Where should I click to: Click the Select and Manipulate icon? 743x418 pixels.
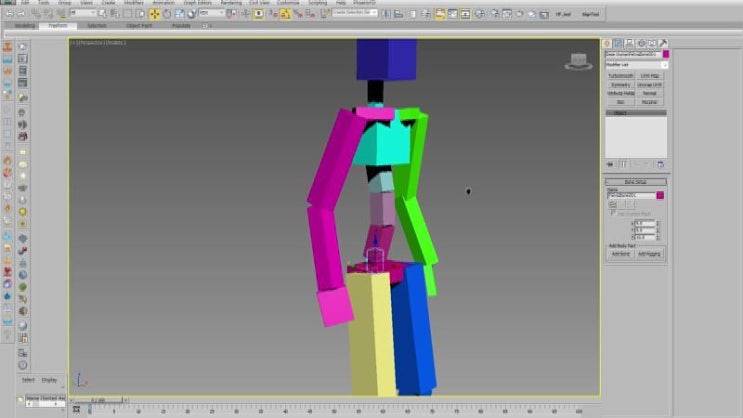[x=245, y=14]
